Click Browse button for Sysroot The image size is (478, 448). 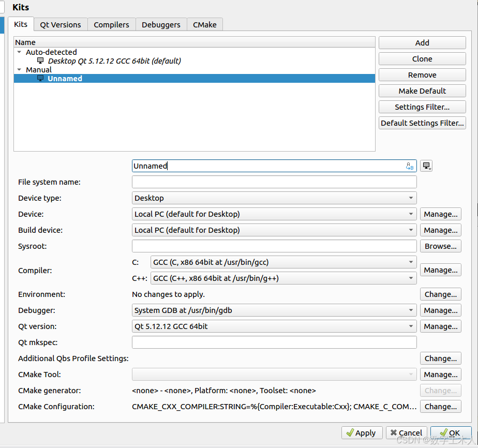point(441,246)
